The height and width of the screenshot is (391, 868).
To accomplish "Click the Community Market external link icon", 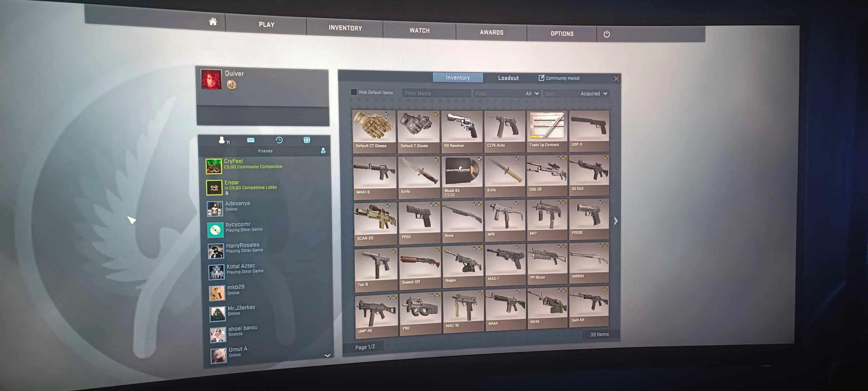I will pyautogui.click(x=541, y=78).
